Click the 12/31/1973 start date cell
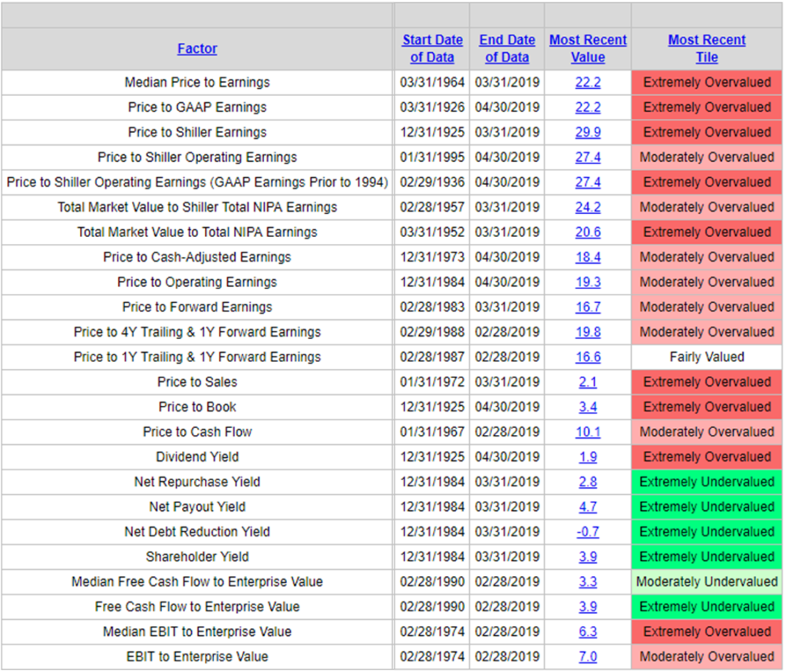This screenshot has height=672, width=786. coord(432,257)
